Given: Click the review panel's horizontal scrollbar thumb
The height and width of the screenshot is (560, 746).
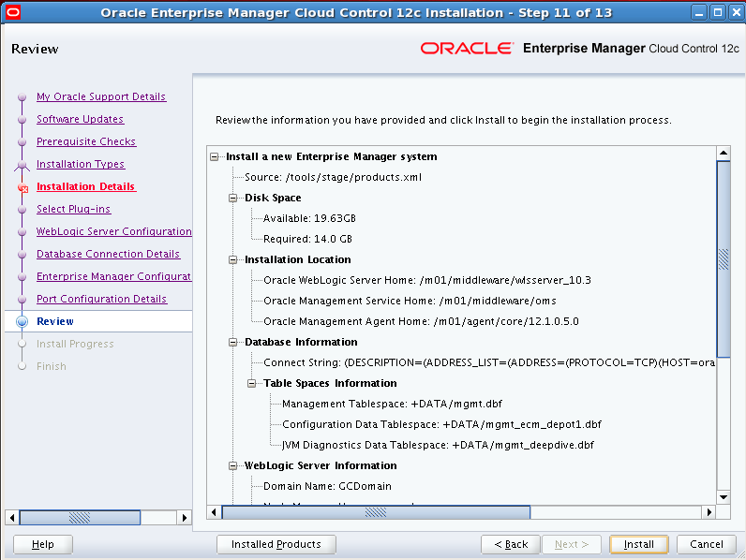Looking at the screenshot, I should click(x=376, y=512).
